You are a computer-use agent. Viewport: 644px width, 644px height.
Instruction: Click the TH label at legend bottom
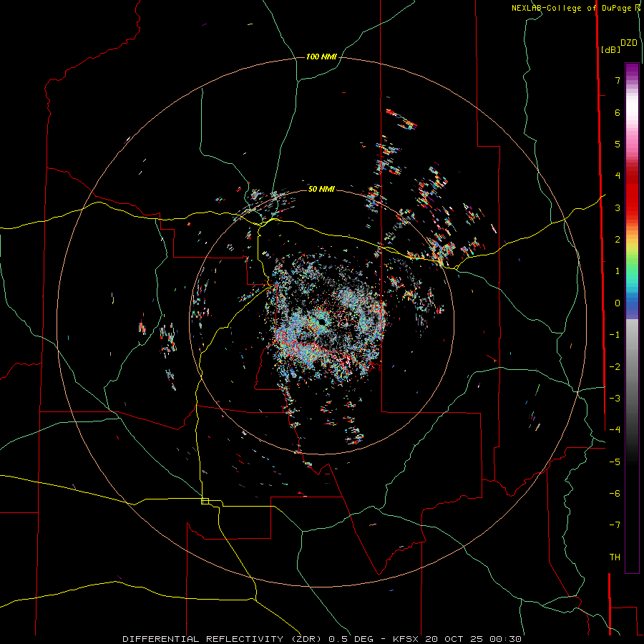coord(615,557)
